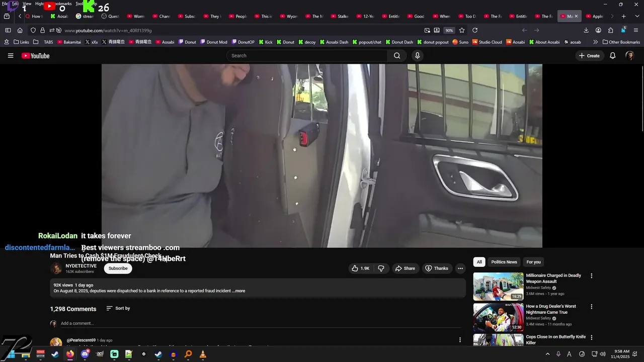Open the YouTube guide hamburger menu
This screenshot has height=362, width=644.
click(11, 56)
